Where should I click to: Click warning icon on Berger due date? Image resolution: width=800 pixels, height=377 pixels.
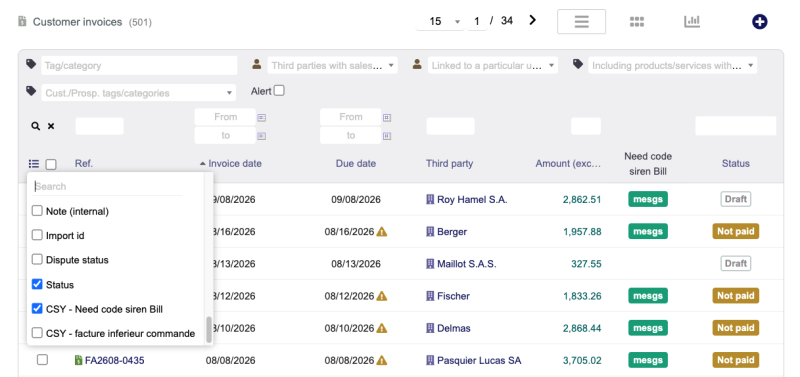pos(382,232)
